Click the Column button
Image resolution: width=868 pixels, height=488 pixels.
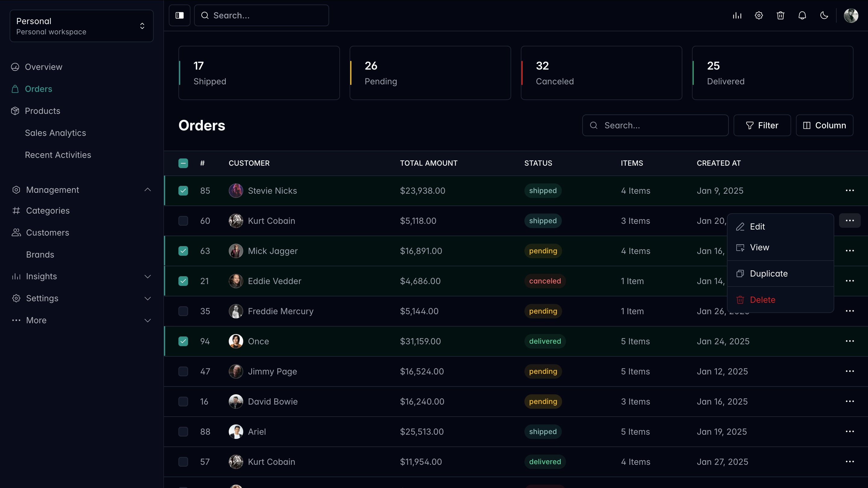point(824,125)
